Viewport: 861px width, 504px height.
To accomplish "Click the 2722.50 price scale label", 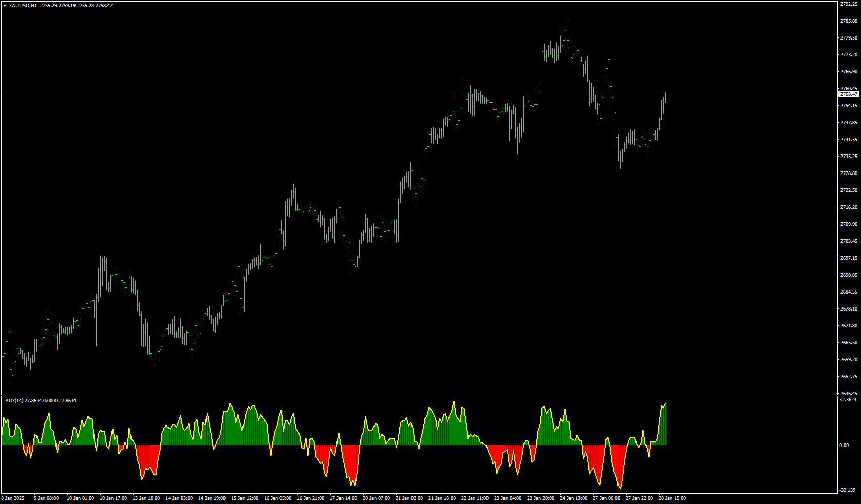I will coord(849,190).
